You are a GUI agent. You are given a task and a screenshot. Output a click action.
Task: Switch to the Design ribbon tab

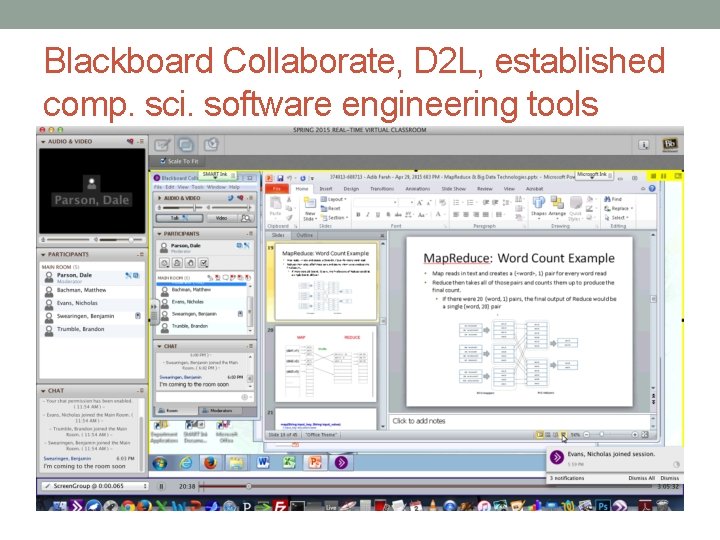click(351, 189)
